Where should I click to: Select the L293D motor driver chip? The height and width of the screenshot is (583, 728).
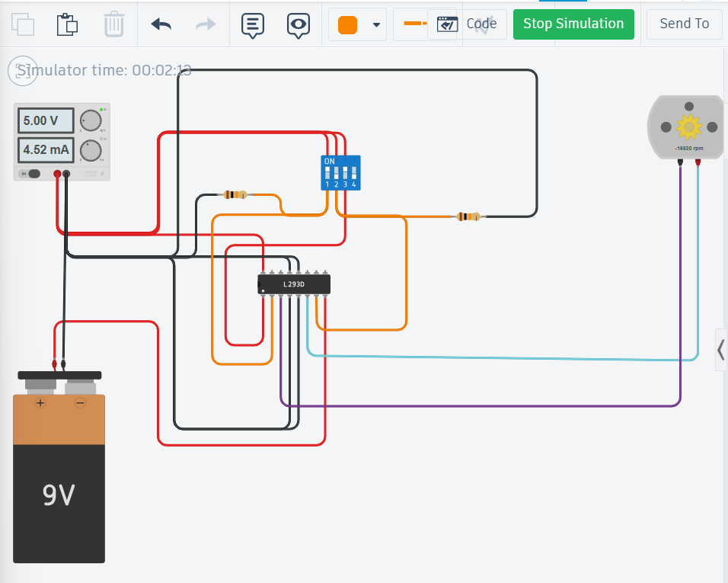point(294,283)
